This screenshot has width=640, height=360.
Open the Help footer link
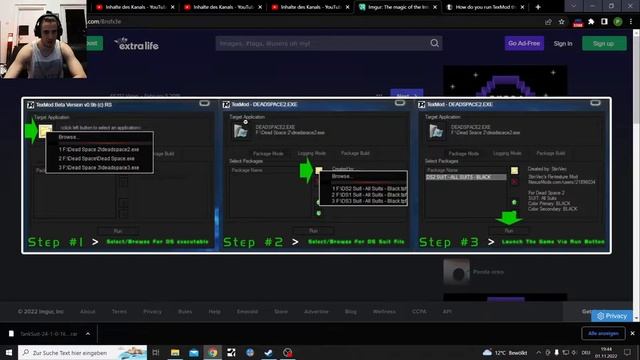pos(214,311)
